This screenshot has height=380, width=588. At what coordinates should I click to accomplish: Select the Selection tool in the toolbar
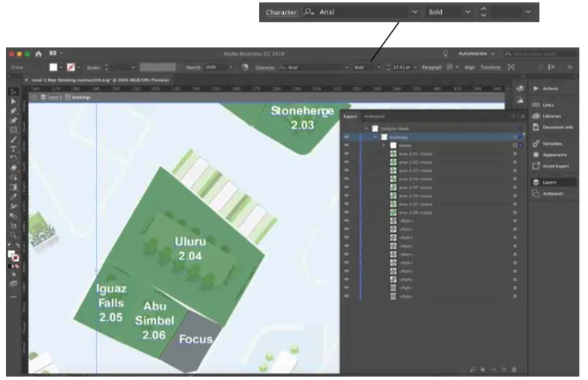(x=13, y=92)
